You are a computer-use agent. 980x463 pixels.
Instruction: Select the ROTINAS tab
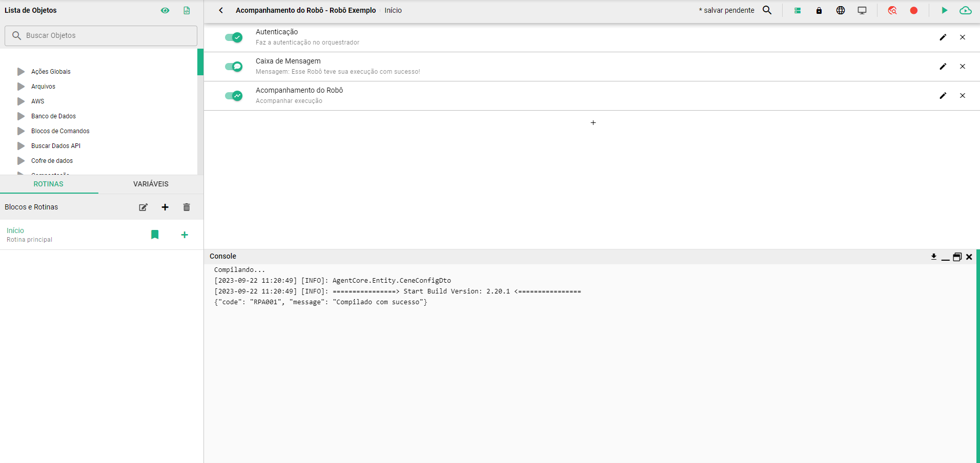(x=49, y=184)
